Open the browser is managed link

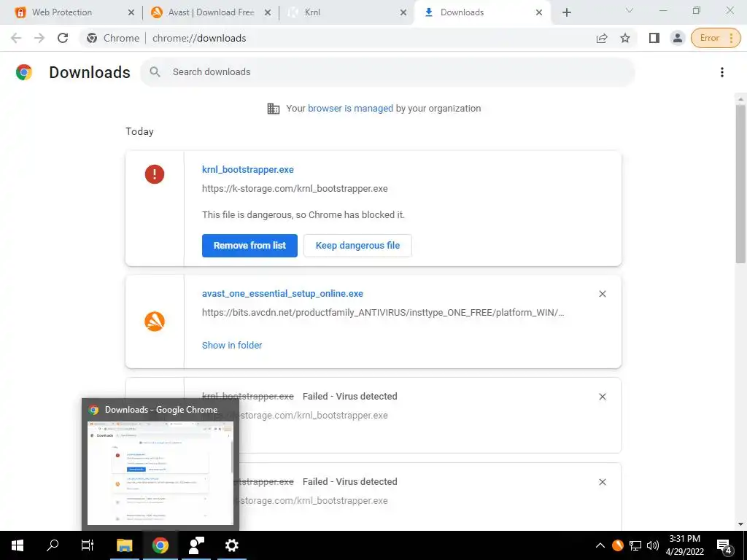point(350,108)
